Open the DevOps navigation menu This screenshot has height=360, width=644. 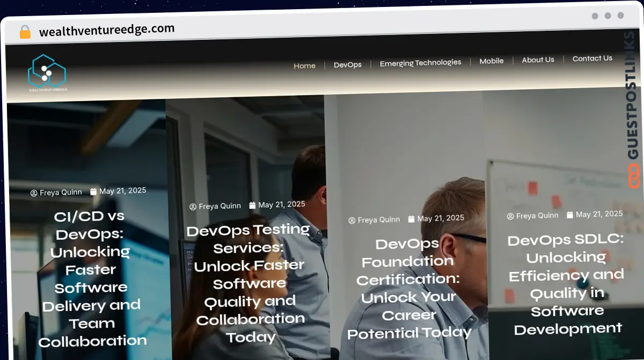(347, 64)
